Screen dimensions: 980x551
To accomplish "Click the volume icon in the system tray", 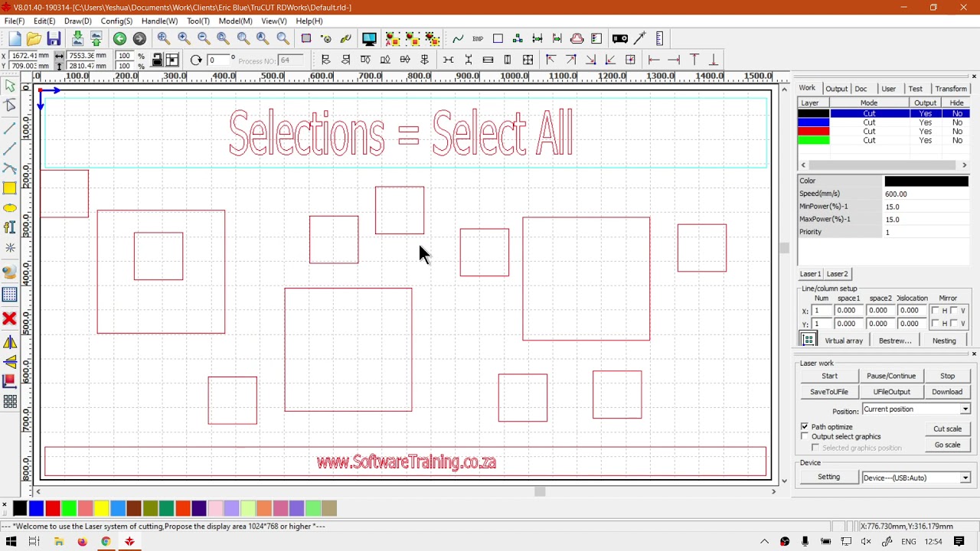I will coord(866,542).
